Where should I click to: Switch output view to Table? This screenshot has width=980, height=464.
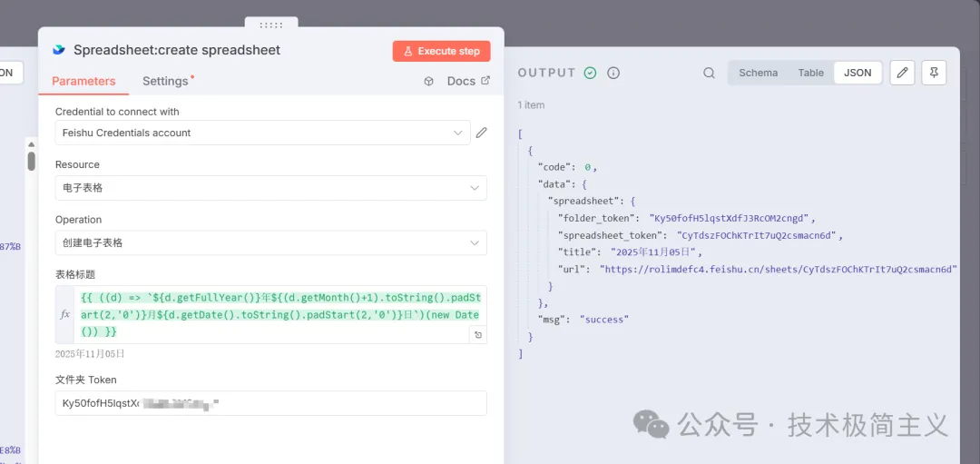(810, 73)
